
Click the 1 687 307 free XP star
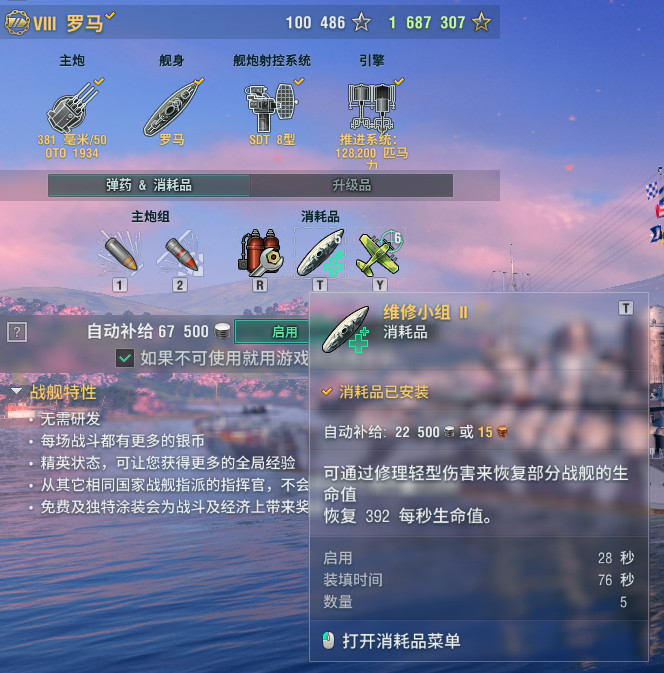pyautogui.click(x=481, y=22)
